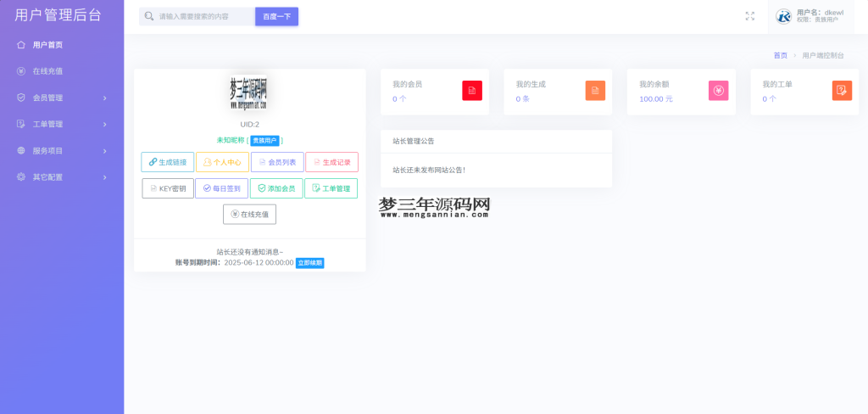Image resolution: width=868 pixels, height=414 pixels.
Task: Click the home icon beside 用户首页
Action: tap(21, 45)
